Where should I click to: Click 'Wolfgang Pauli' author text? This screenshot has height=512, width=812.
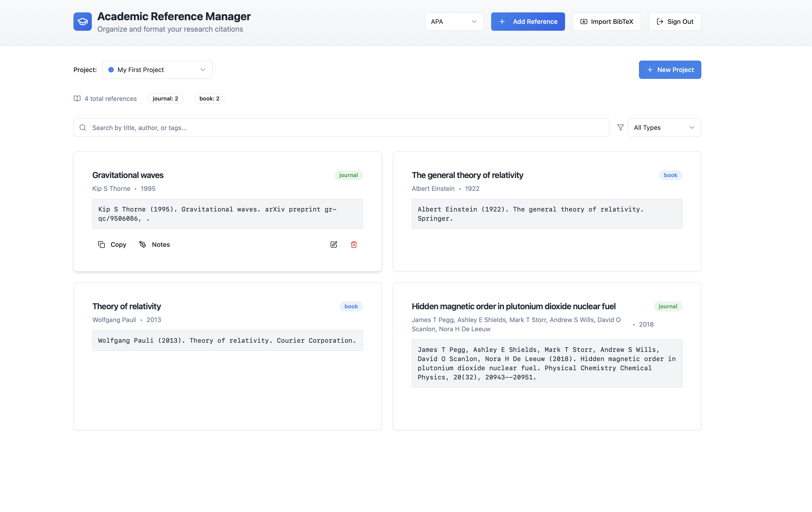114,320
